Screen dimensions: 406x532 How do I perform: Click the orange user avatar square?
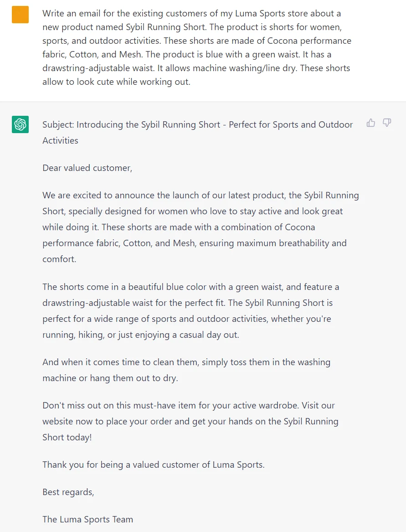20,15
